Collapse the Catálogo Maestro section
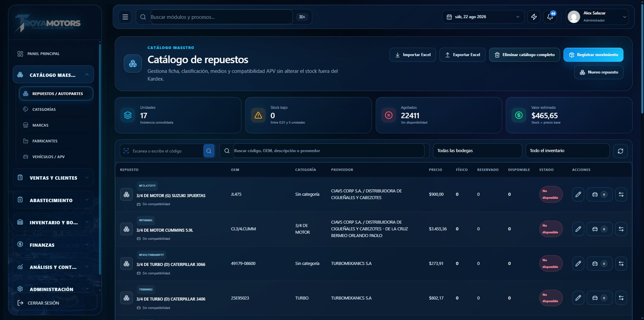The height and width of the screenshot is (320, 644). click(53, 75)
